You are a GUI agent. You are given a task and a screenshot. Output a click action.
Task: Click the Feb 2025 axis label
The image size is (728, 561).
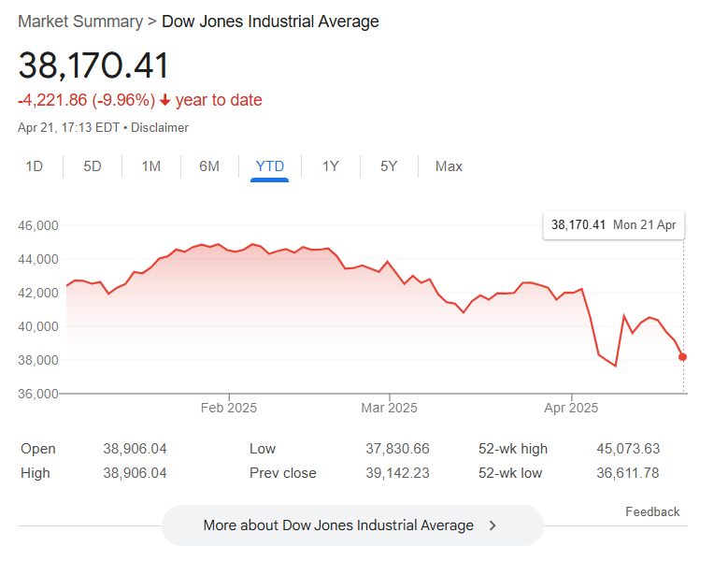(229, 408)
